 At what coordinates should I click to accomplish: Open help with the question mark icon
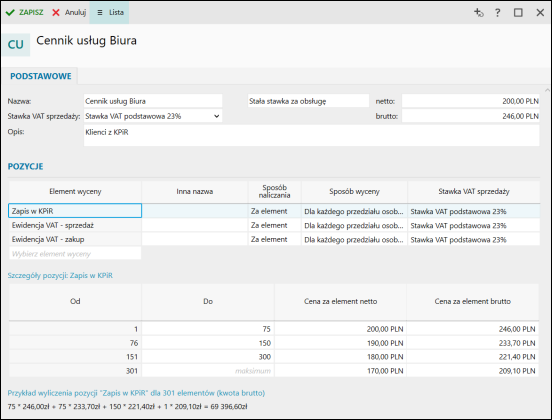497,12
